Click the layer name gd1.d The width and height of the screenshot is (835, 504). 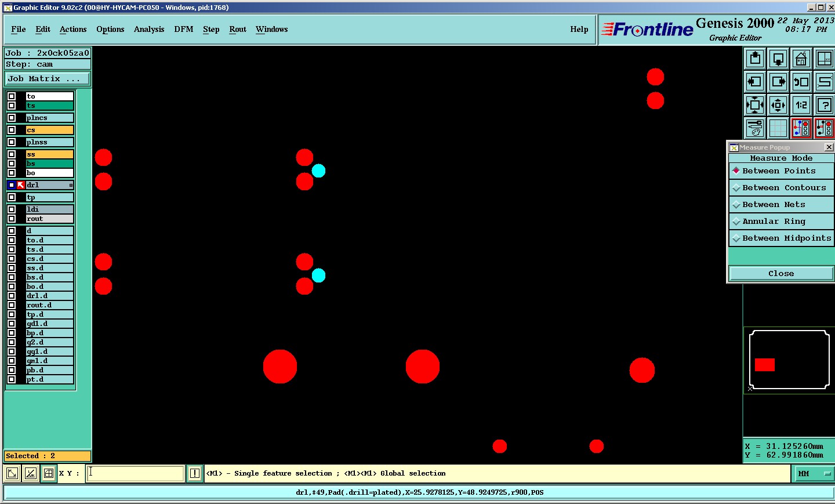click(x=50, y=324)
